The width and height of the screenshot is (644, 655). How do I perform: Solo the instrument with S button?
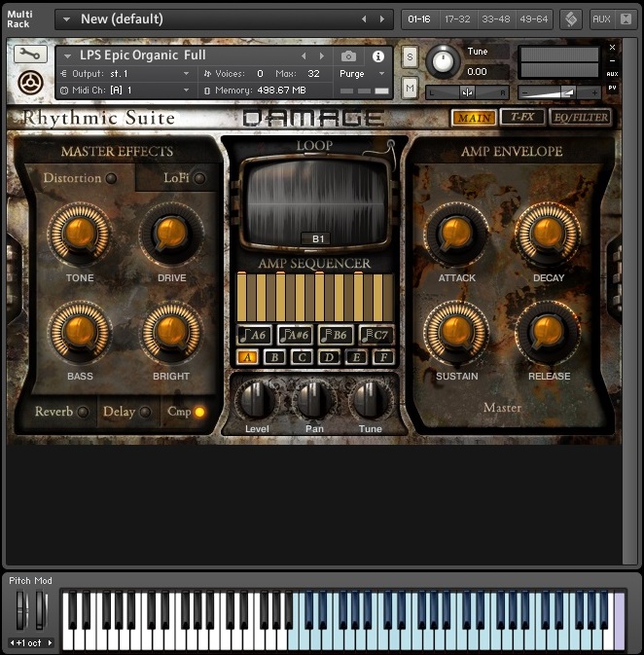tap(410, 56)
